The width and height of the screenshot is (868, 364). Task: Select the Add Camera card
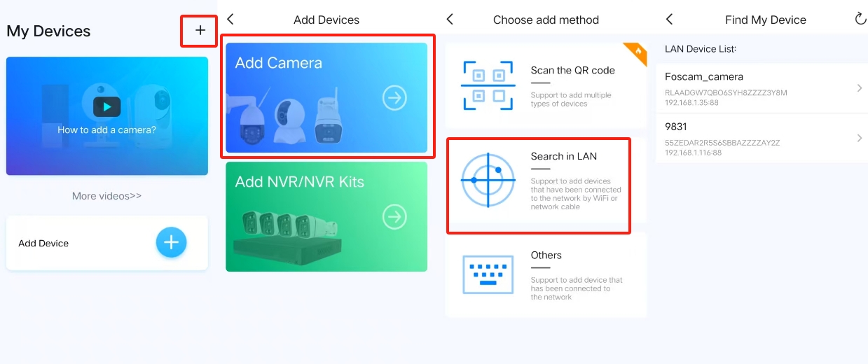(x=326, y=97)
